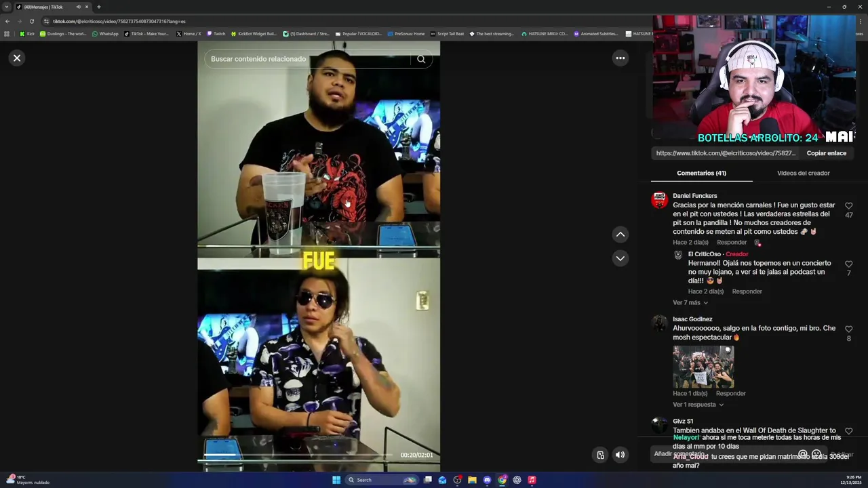This screenshot has width=868, height=488.
Task: Click 'El CriticOso' creator username
Action: (x=704, y=254)
